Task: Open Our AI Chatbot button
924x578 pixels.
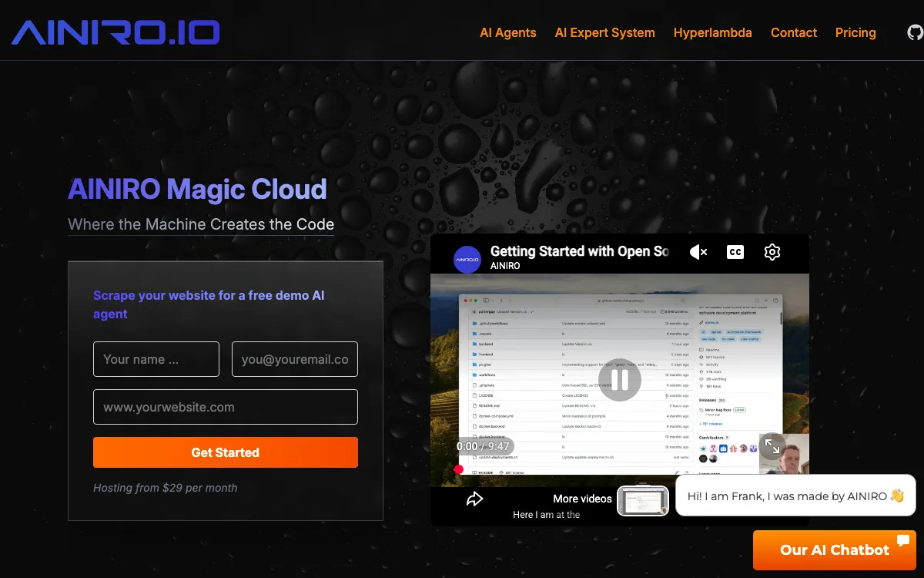Action: click(x=835, y=549)
